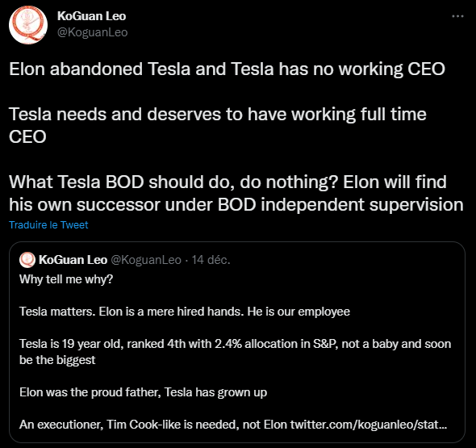476x448 pixels.
Task: Click the @KoguanLeo handle in quoted tweet
Action: click(x=146, y=260)
